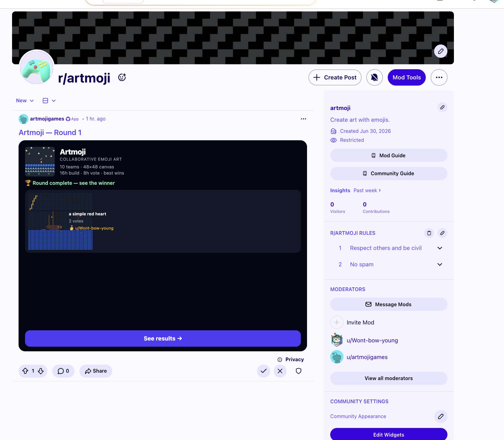Click the Visitors count stat

tap(338, 208)
